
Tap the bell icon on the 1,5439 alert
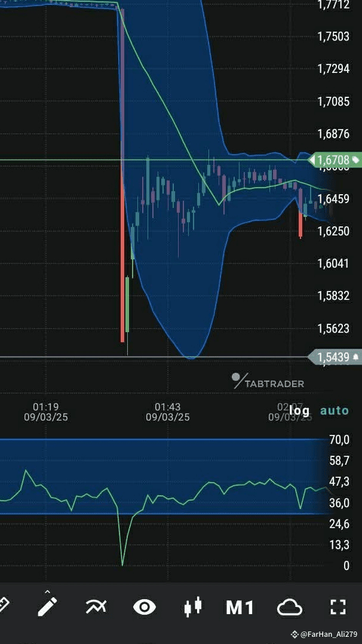[x=355, y=357]
